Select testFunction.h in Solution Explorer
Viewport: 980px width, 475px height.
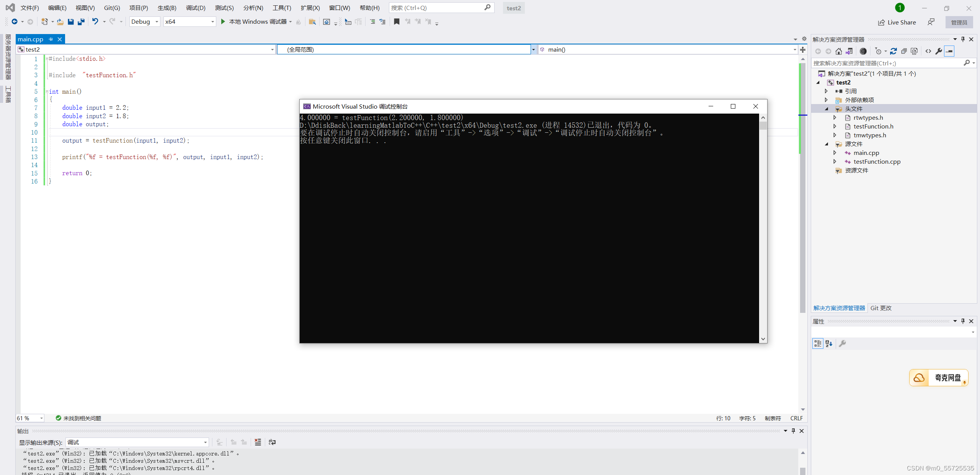[873, 126]
